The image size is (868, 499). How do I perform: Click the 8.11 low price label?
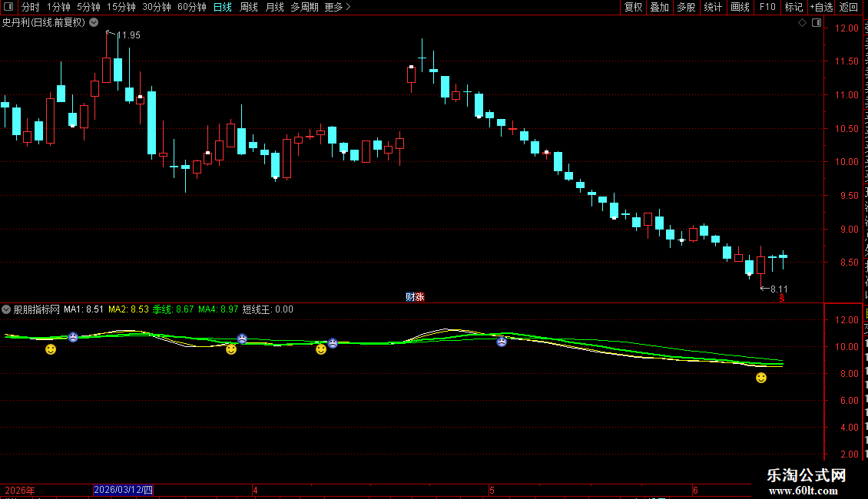(779, 289)
